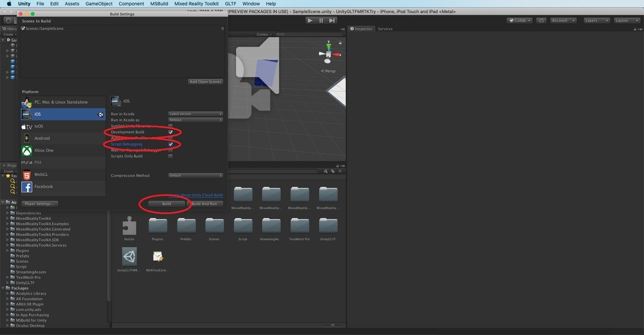Image resolution: width=644 pixels, height=335 pixels.
Task: Open the Cloud services icon button
Action: tap(541, 20)
